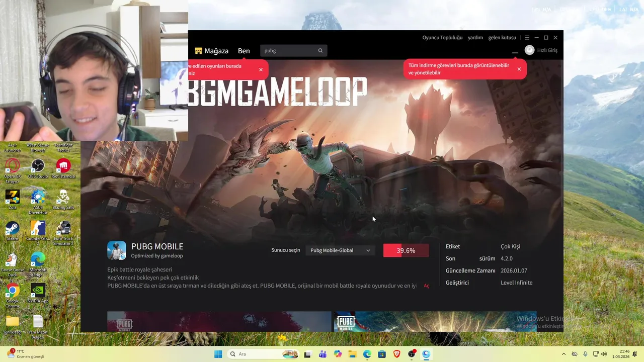The image size is (644, 362).
Task: Click the 39.6% download progress button
Action: click(406, 250)
